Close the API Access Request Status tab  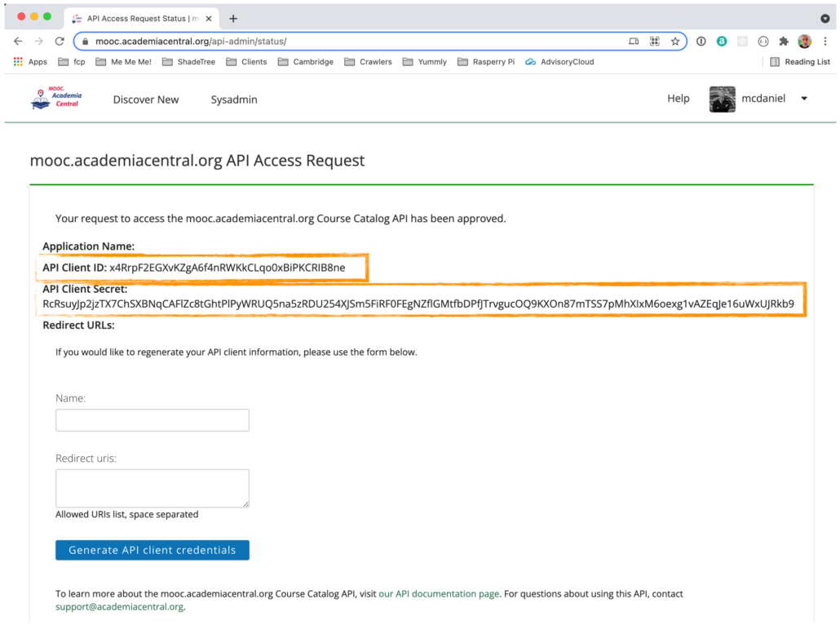pyautogui.click(x=209, y=19)
